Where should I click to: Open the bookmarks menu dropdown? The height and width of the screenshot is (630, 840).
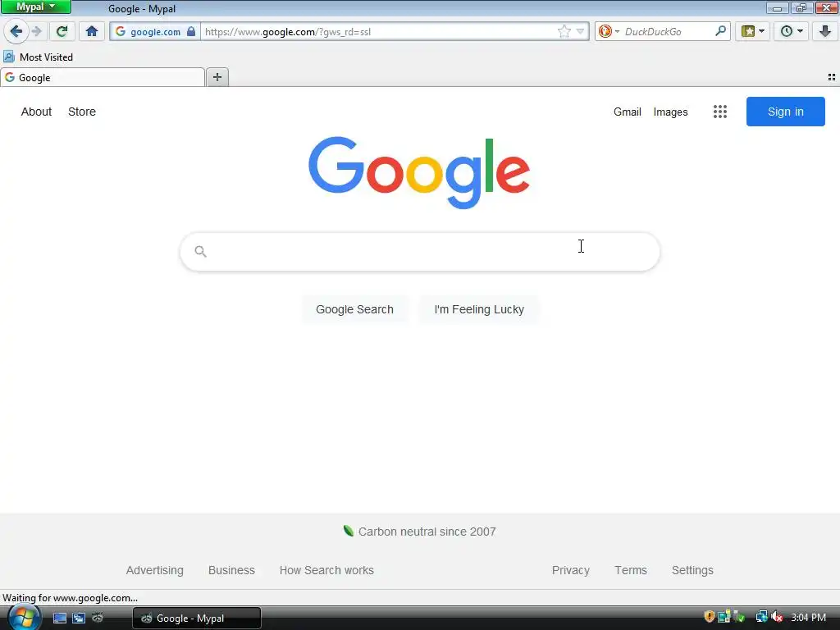click(x=753, y=32)
